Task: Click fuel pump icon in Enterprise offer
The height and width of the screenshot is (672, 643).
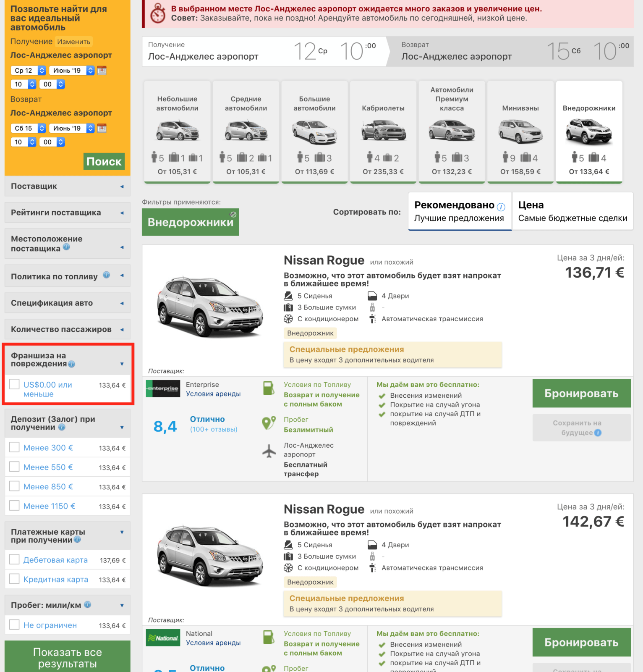Action: point(268,388)
